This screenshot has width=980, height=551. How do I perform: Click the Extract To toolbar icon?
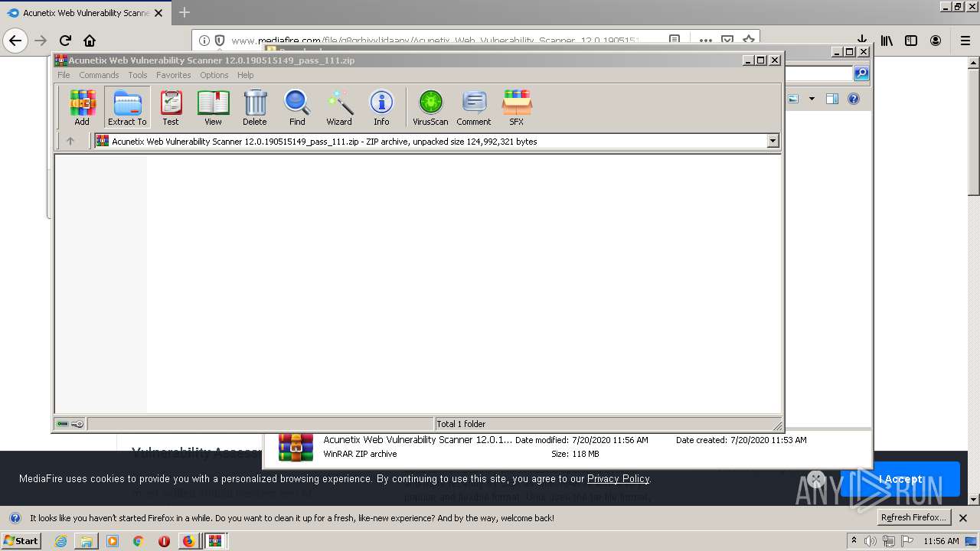point(127,107)
